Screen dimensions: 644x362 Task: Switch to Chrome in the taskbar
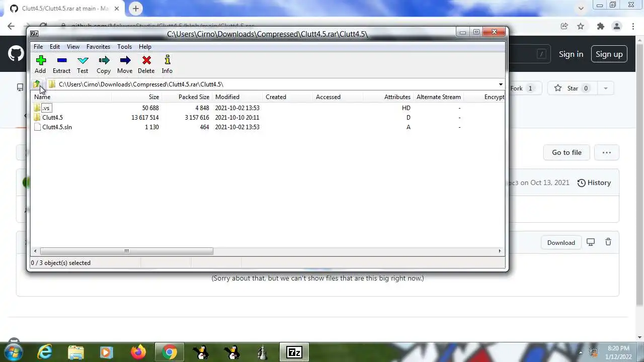point(170,352)
